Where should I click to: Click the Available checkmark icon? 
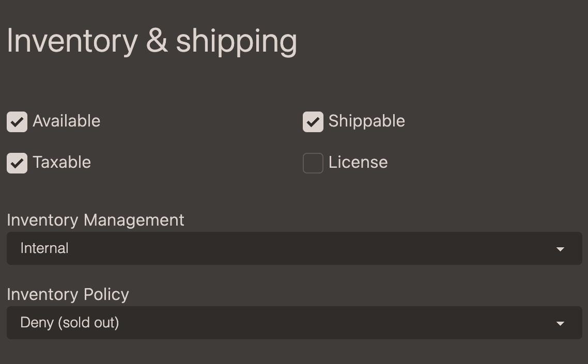click(x=17, y=121)
